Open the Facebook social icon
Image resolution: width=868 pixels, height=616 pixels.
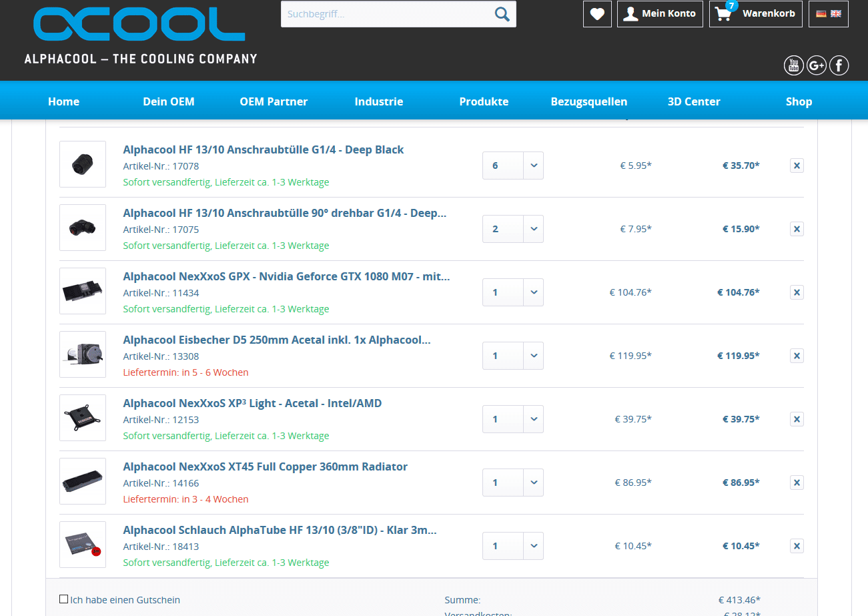(839, 65)
